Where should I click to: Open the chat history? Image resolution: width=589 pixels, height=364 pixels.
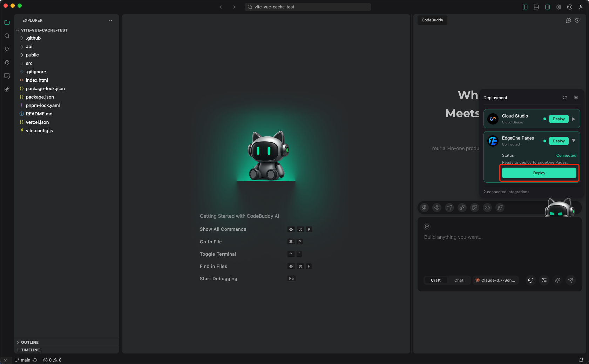coord(577,20)
